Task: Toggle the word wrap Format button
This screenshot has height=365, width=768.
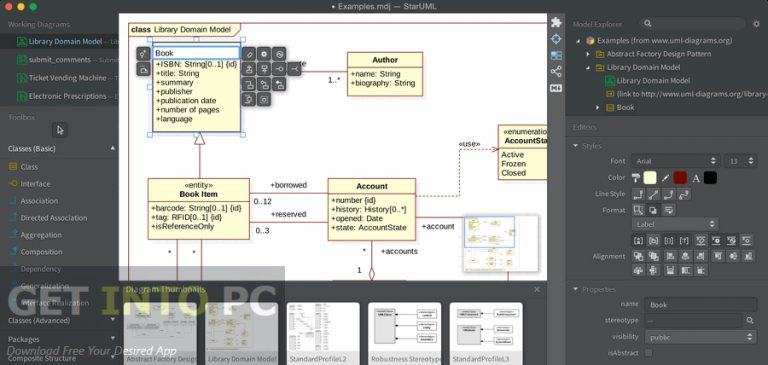Action: [x=669, y=210]
